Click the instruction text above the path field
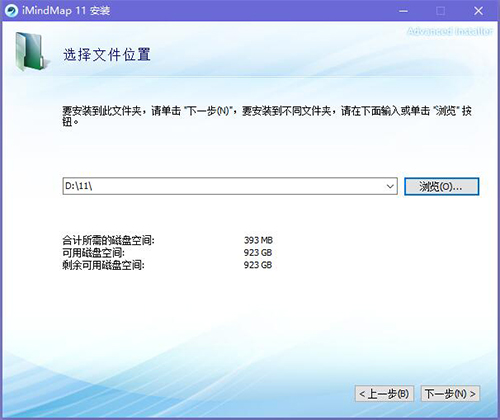Viewport: 500px width, 420px height. tap(267, 116)
